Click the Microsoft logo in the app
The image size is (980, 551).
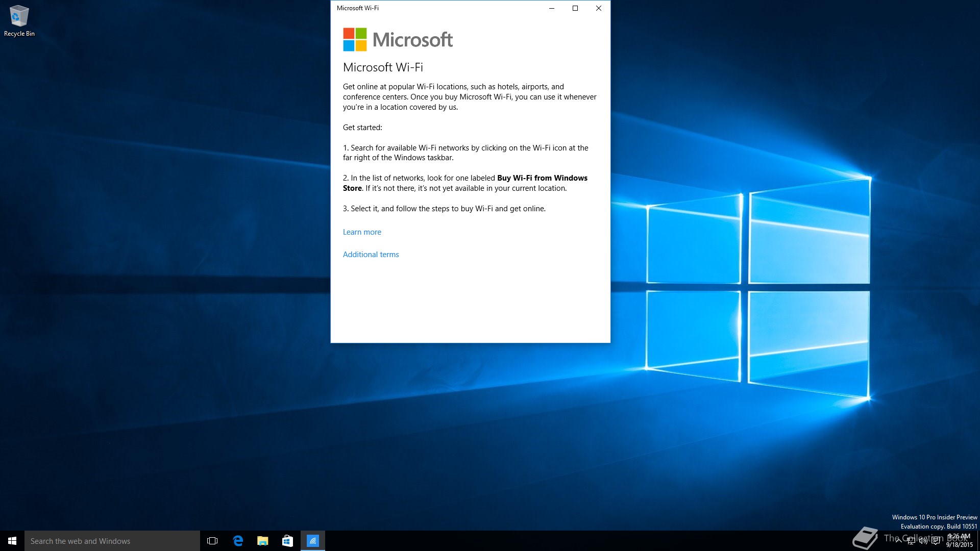pyautogui.click(x=398, y=40)
